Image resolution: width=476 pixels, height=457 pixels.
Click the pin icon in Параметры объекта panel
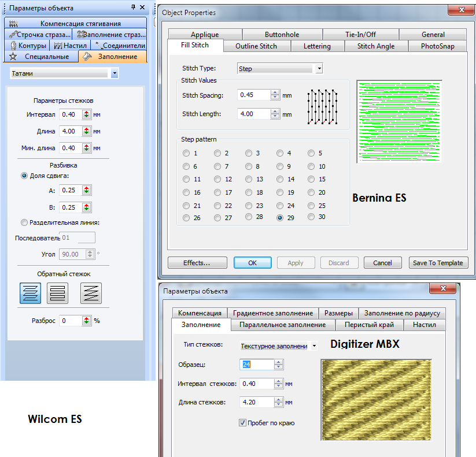(x=134, y=8)
